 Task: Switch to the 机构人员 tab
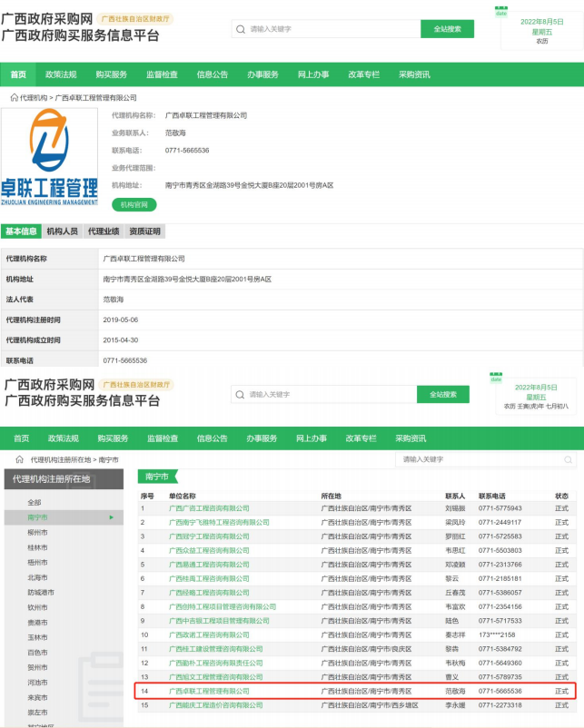click(x=63, y=231)
